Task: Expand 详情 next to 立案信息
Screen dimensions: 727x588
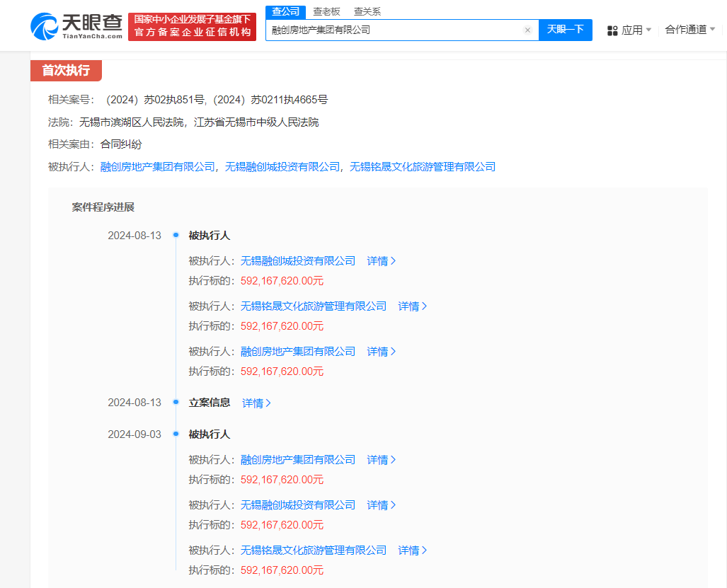Action: [256, 402]
